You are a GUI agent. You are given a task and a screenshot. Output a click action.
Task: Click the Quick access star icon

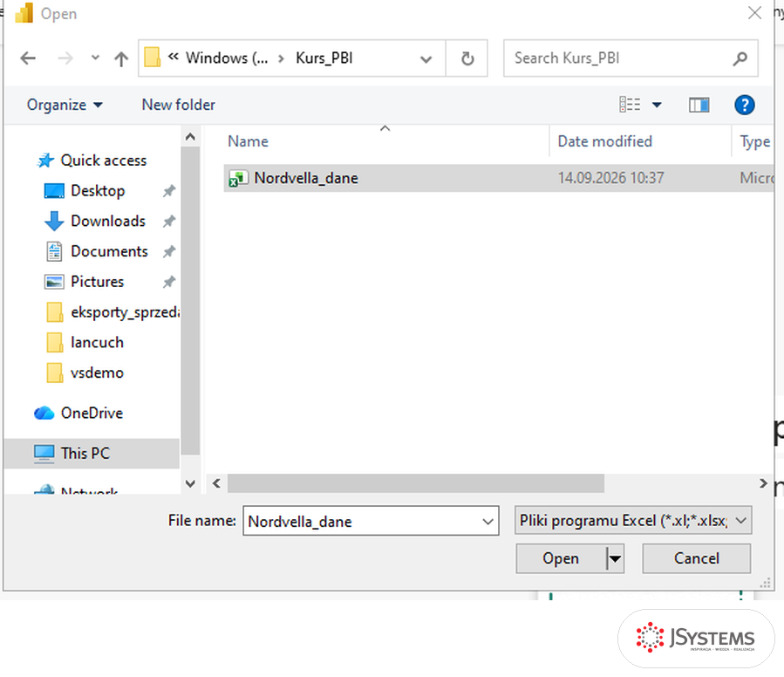pyautogui.click(x=45, y=161)
